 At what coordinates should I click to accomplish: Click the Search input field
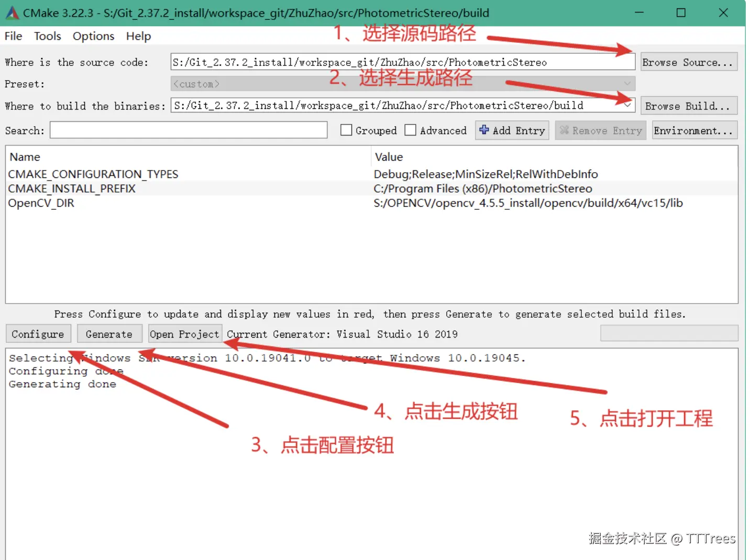pos(189,130)
